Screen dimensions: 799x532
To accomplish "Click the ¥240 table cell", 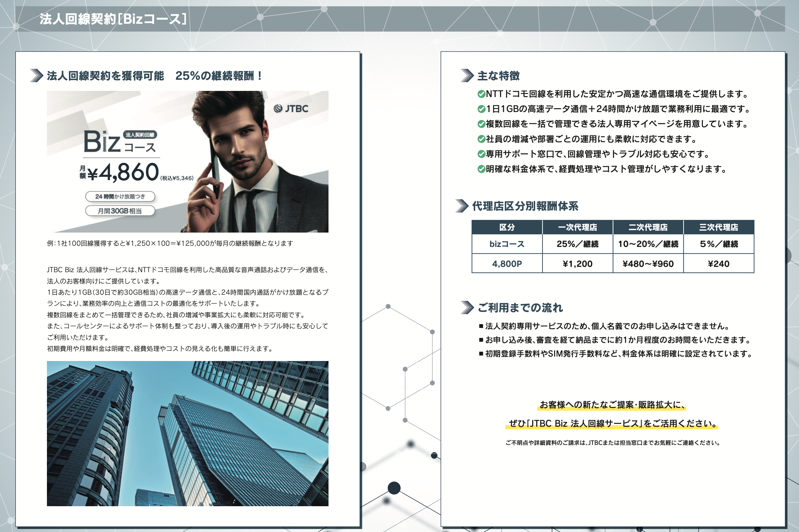I will (719, 264).
